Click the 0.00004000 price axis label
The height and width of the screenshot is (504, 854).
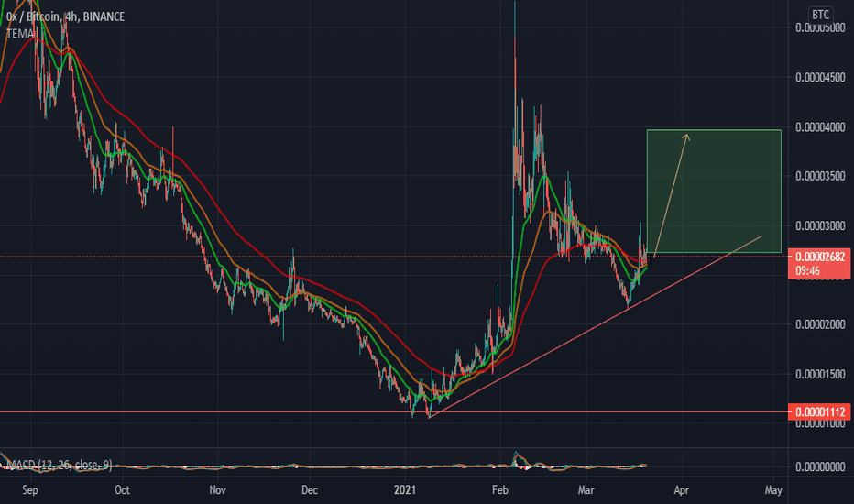click(820, 127)
